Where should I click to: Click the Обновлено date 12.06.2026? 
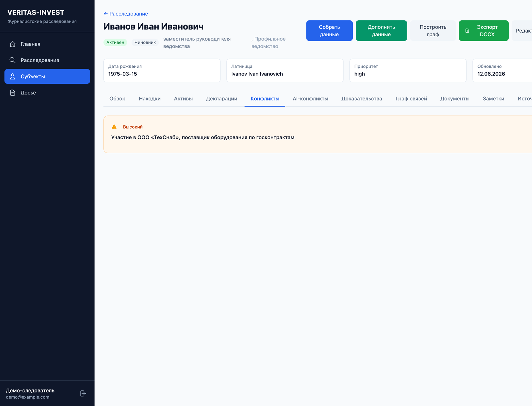(491, 74)
